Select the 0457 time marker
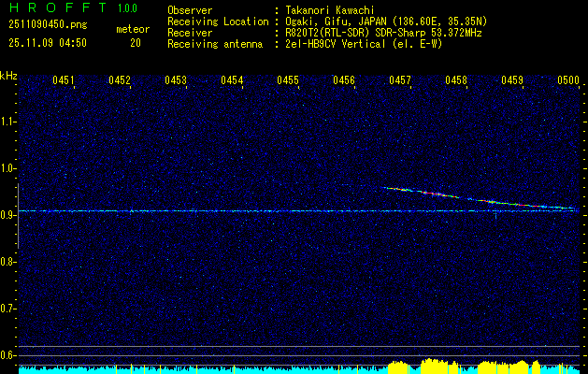The height and width of the screenshot is (374, 588). coord(400,81)
